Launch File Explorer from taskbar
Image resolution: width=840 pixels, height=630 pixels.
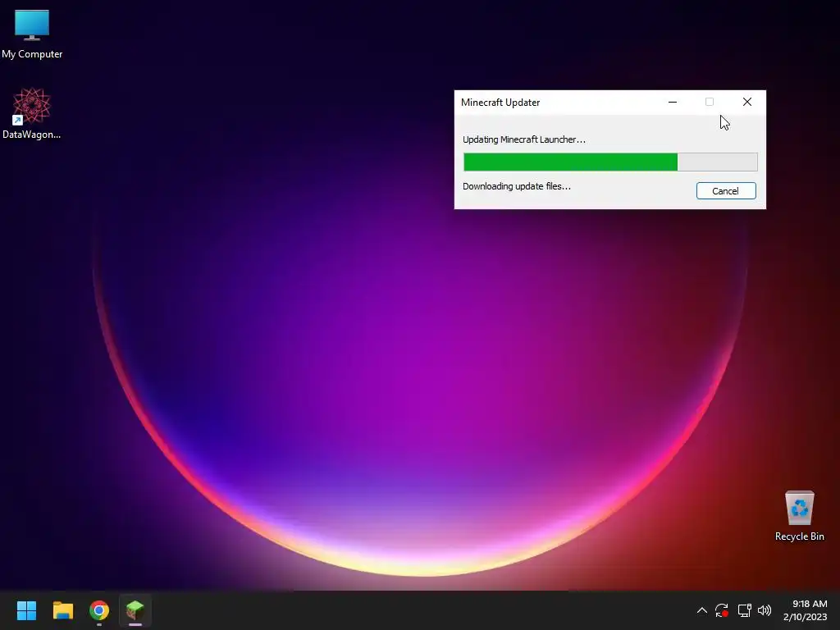(x=62, y=610)
